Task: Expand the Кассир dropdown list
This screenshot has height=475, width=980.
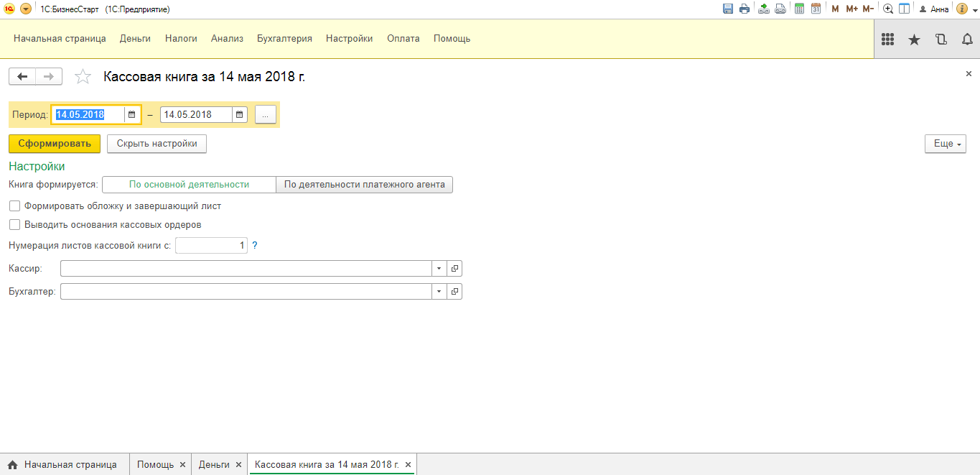Action: coord(439,269)
